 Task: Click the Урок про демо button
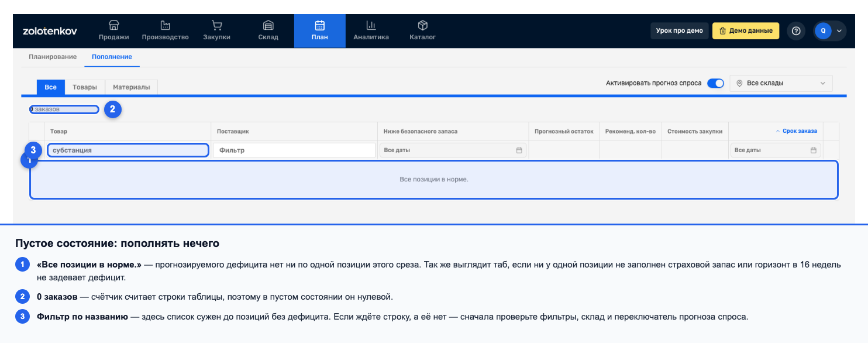point(679,30)
